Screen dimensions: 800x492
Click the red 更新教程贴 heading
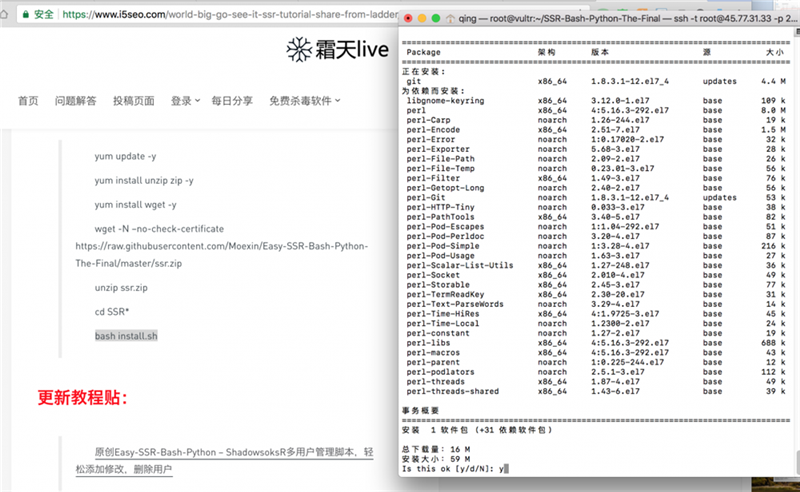point(83,398)
